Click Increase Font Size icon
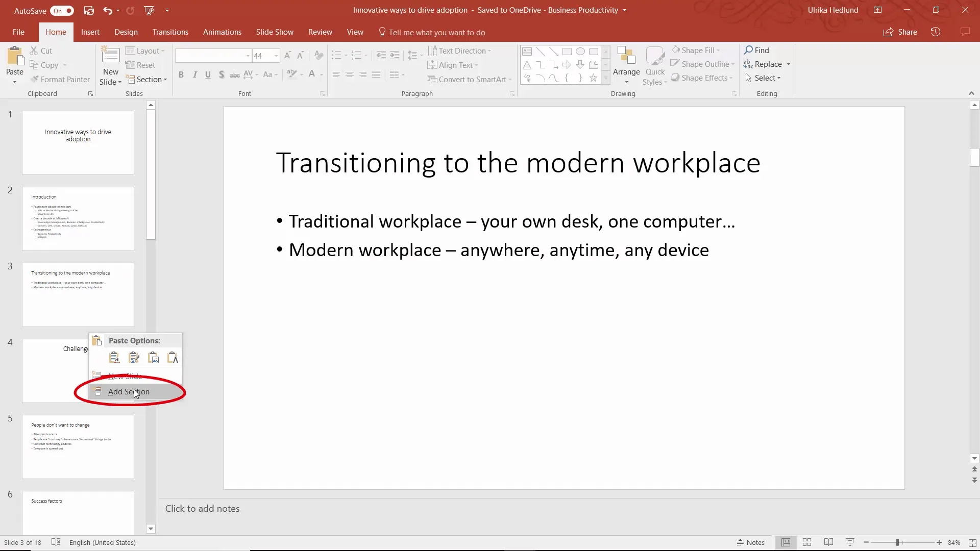This screenshot has height=551, width=980. coord(287,56)
